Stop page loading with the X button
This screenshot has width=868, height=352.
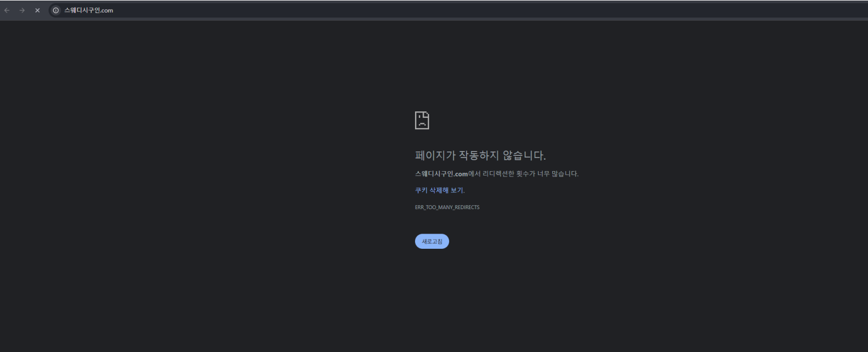[37, 10]
